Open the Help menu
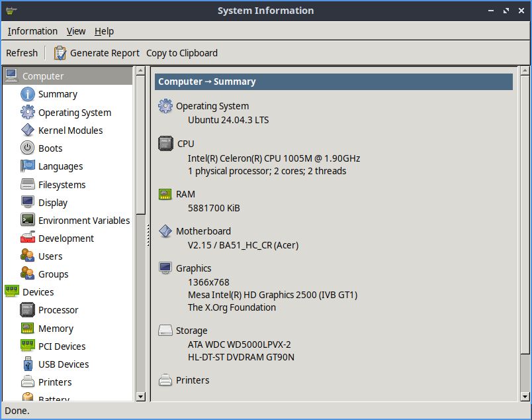 104,31
